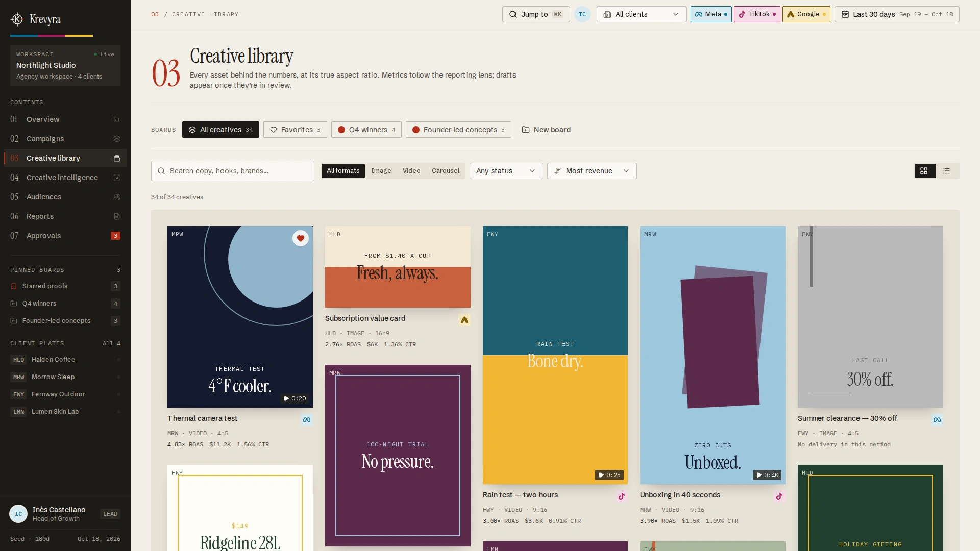
Task: Select the Video format filter
Action: coord(411,171)
